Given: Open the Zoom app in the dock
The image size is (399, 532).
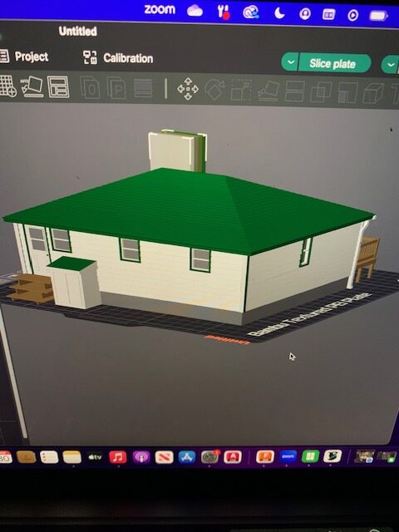Looking at the screenshot, I should point(288,456).
